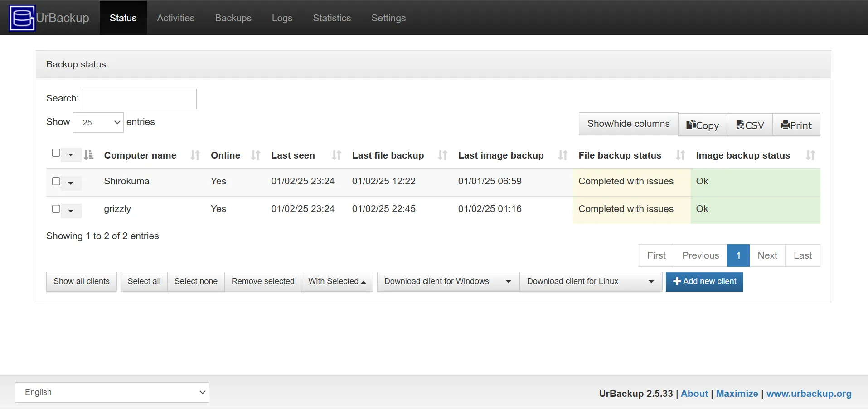Sort by the Online column arrows
The image size is (868, 409).
[256, 155]
